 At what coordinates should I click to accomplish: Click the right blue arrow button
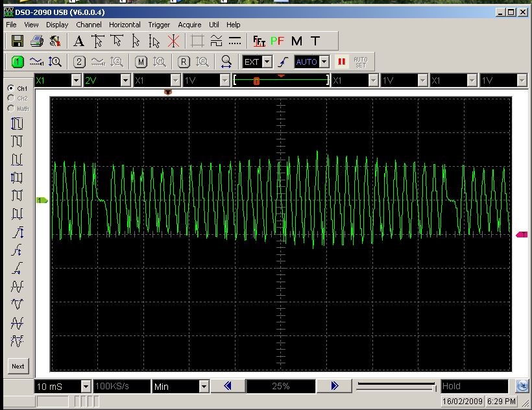pos(334,386)
